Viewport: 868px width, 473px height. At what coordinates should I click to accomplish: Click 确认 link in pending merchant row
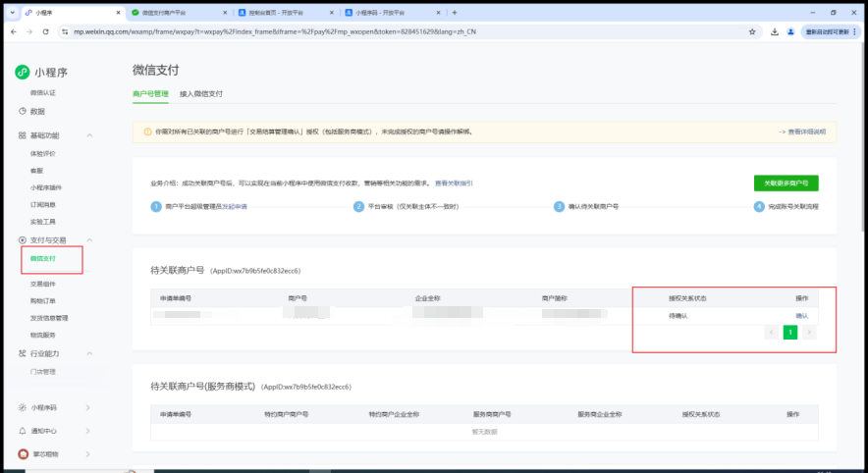tap(802, 316)
